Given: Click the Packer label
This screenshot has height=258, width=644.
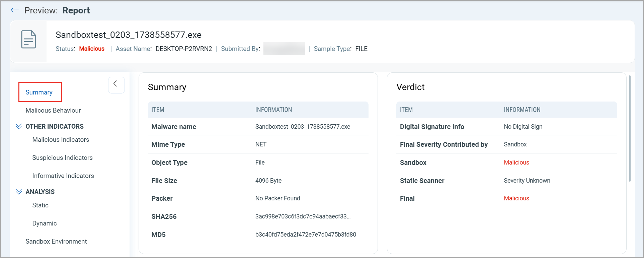Looking at the screenshot, I should [162, 198].
